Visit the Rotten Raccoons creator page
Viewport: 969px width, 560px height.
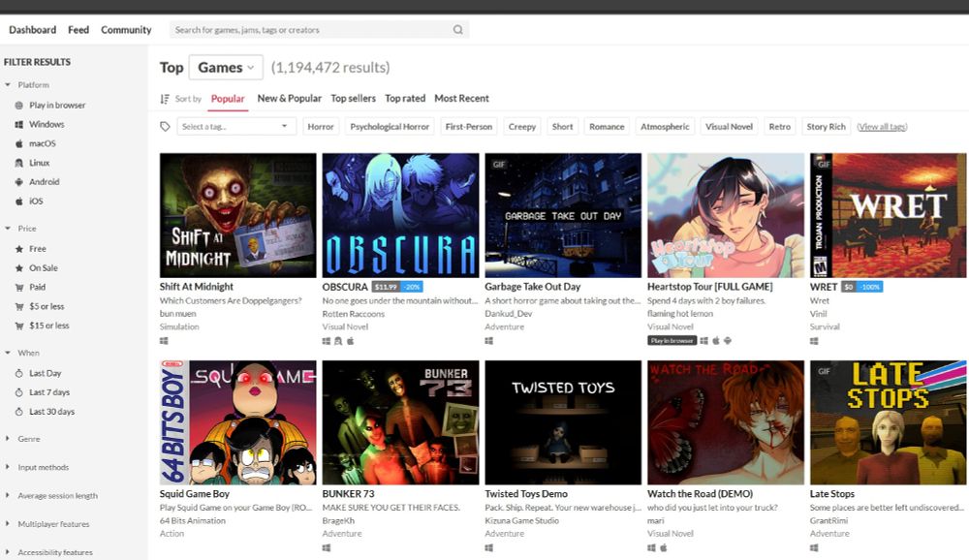[354, 314]
